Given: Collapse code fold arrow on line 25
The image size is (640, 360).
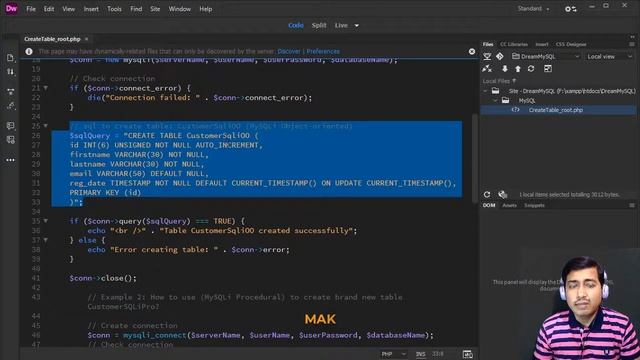Looking at the screenshot, I should pos(46,126).
